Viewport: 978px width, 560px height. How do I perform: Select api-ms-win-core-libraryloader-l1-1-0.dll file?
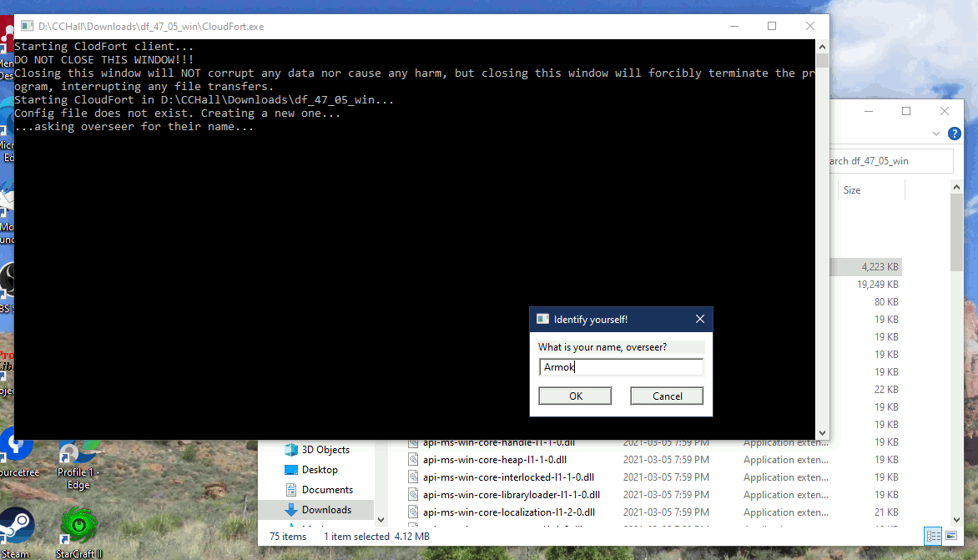512,495
